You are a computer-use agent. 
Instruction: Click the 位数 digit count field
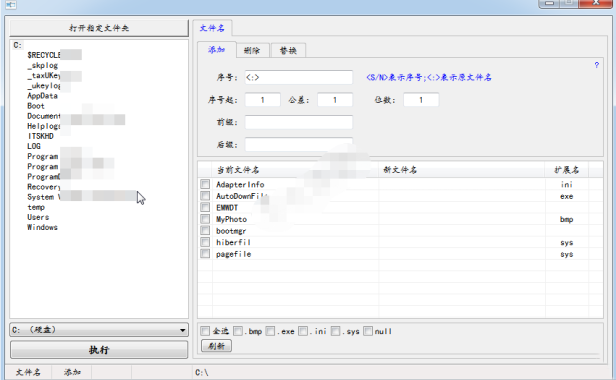[x=421, y=100]
